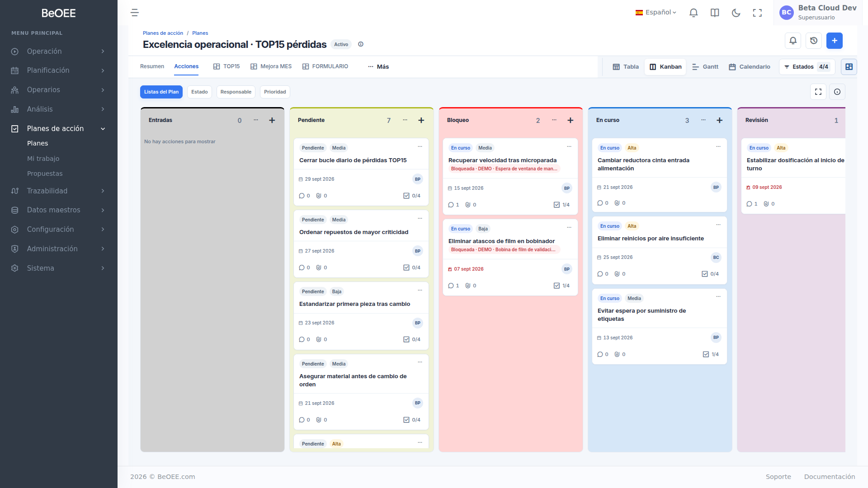Switch to Calendario view
Image resolution: width=868 pixels, height=488 pixels.
pyautogui.click(x=750, y=67)
